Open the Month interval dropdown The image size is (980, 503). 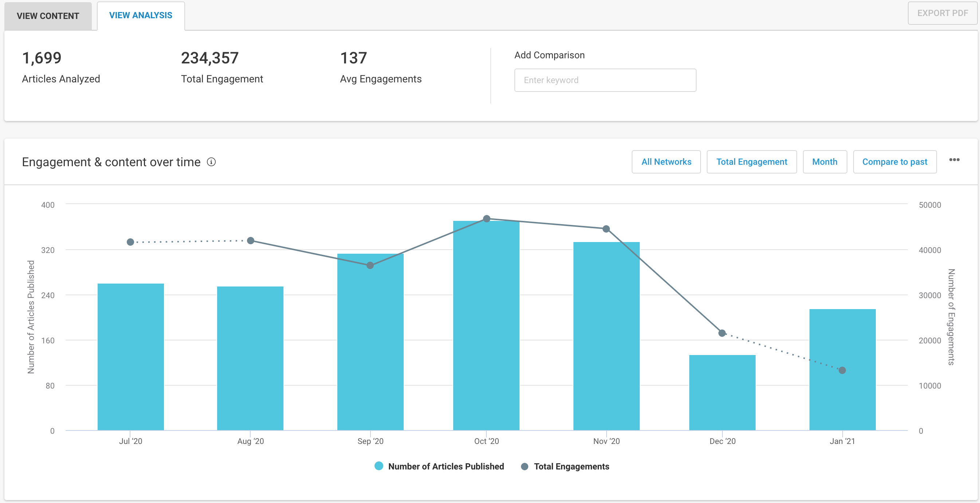[825, 162]
